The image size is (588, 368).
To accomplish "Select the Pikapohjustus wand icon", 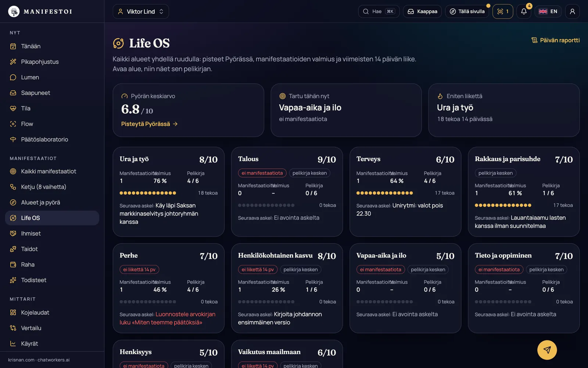I will pos(13,62).
